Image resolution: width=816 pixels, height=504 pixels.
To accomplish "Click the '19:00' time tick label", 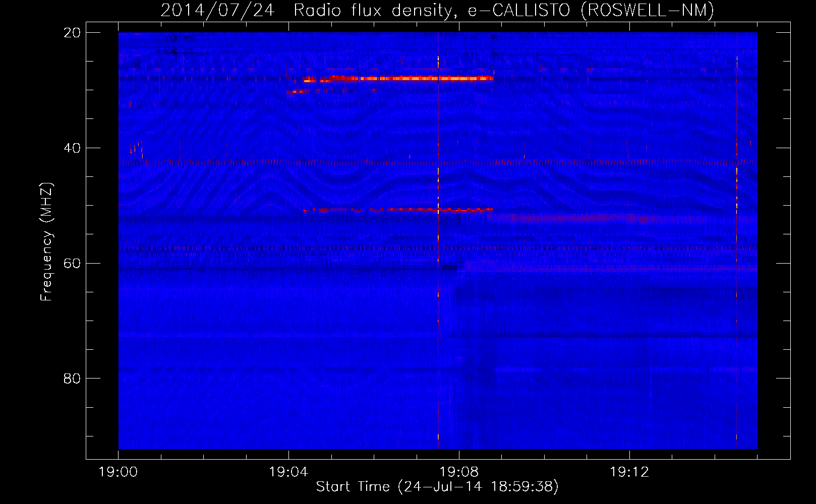I will pyautogui.click(x=118, y=472).
